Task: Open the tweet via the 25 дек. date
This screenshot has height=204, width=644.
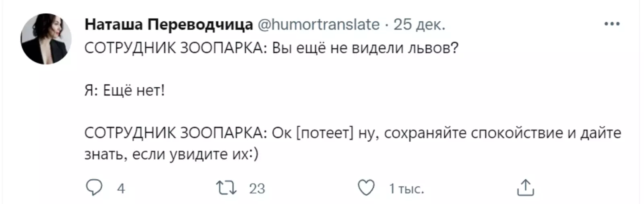Action: (419, 25)
